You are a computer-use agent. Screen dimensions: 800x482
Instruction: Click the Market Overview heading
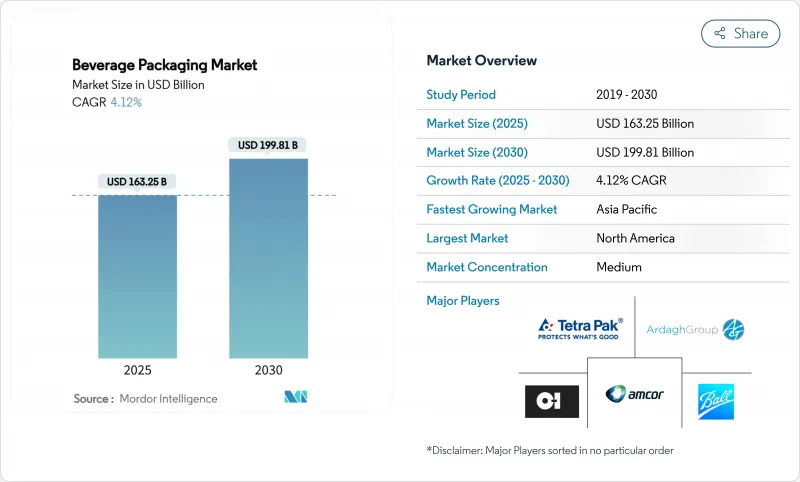pos(481,61)
